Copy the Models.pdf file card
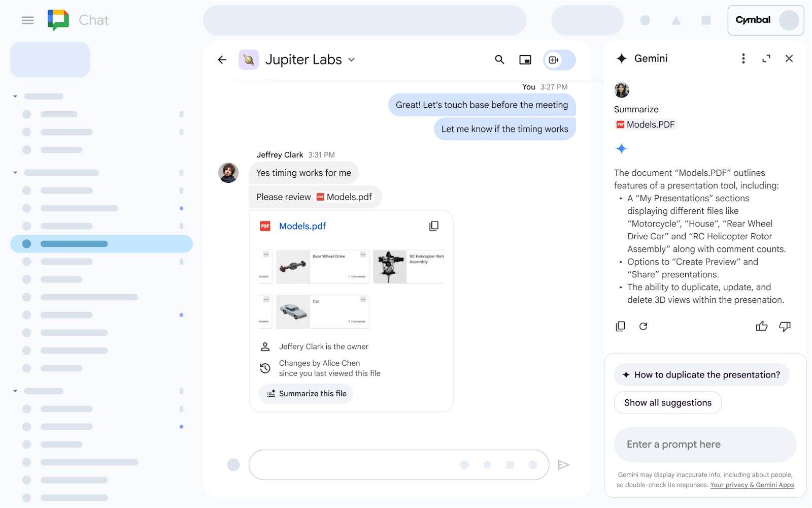This screenshot has height=508, width=812. 434,226
